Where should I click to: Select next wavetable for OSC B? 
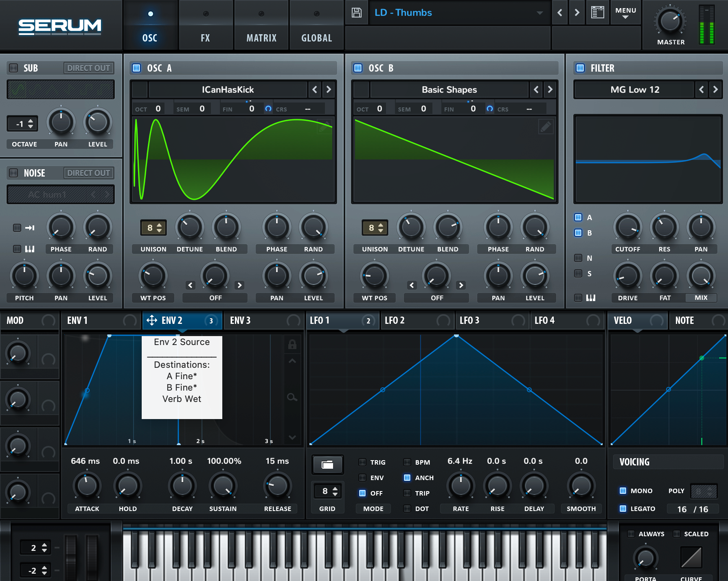(550, 90)
